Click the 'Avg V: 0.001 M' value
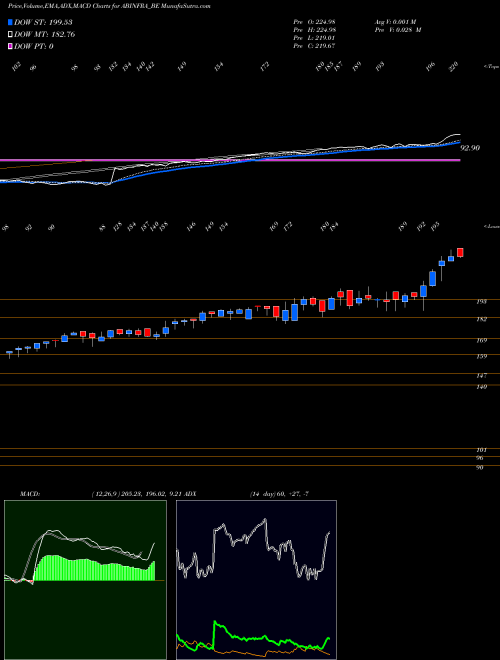The width and height of the screenshot is (500, 660). click(395, 22)
